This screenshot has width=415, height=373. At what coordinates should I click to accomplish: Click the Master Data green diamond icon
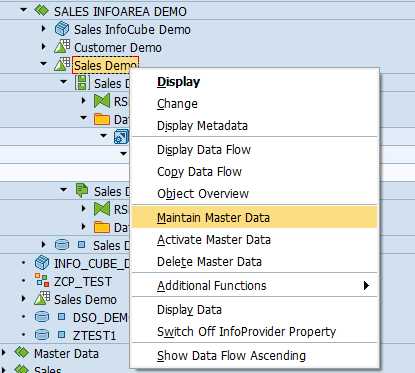click(22, 352)
